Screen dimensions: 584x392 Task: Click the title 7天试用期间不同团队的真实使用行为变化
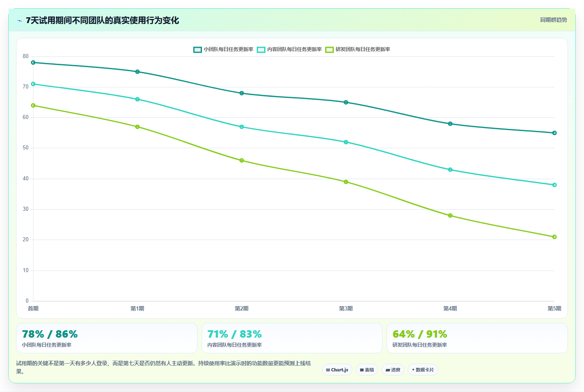pyautogui.click(x=102, y=20)
